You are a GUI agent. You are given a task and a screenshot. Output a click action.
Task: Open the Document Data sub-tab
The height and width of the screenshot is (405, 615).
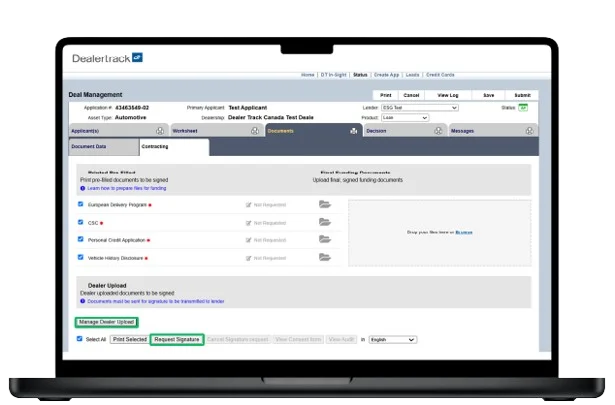(x=88, y=147)
